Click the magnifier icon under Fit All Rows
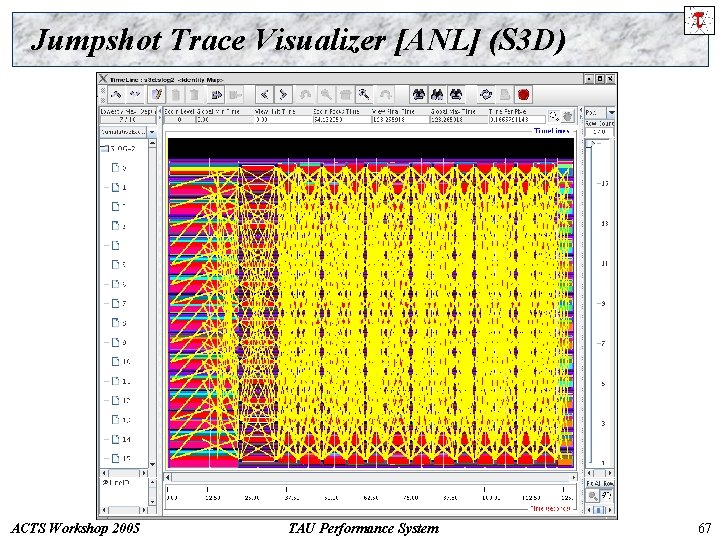Image resolution: width=720 pixels, height=540 pixels. tap(593, 495)
